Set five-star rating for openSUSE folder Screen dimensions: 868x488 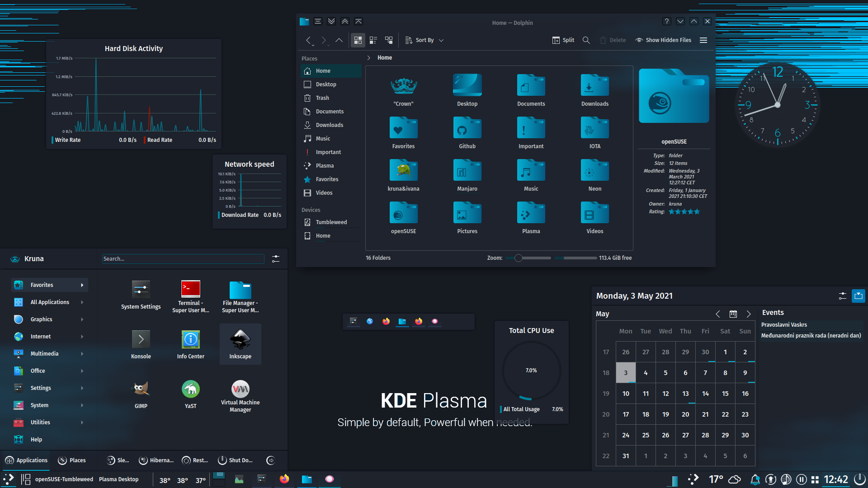(x=697, y=211)
